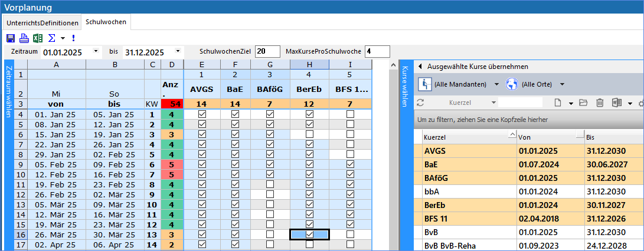Click the blue floppy disk save icon

click(11, 38)
